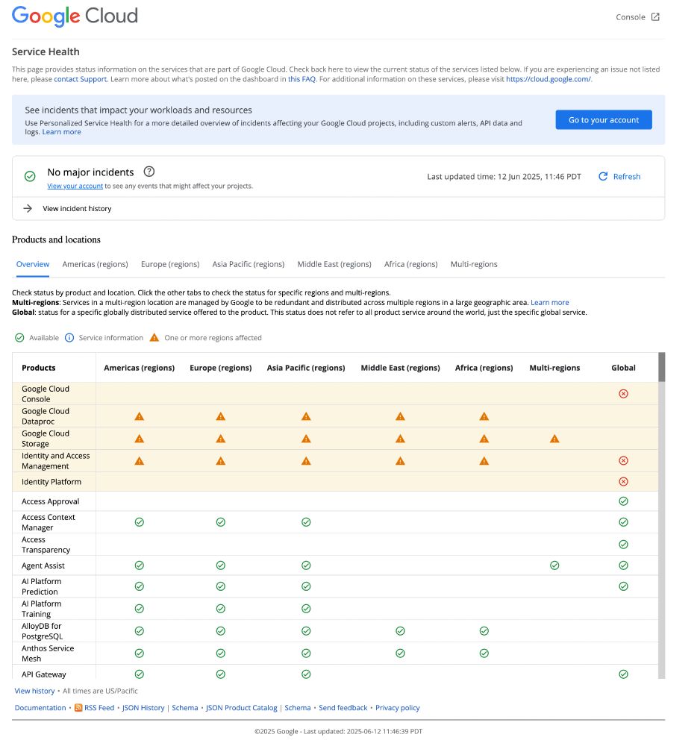Open Console external link icon

(655, 17)
